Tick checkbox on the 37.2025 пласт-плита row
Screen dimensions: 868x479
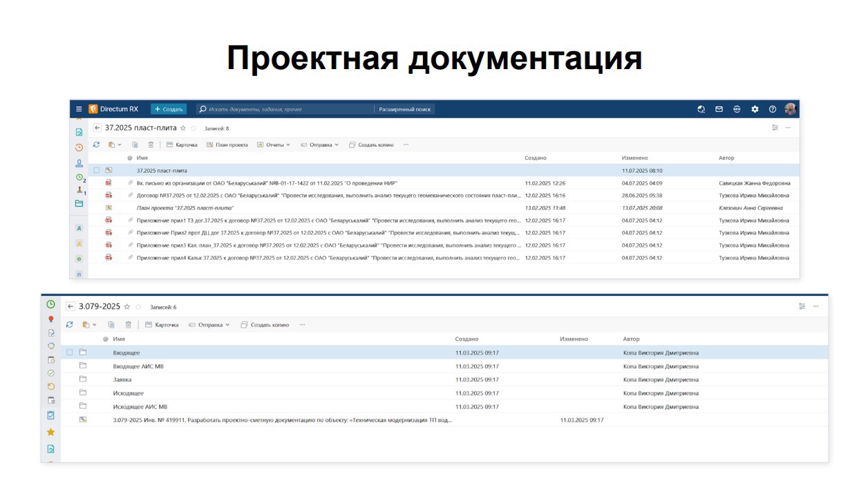click(97, 170)
